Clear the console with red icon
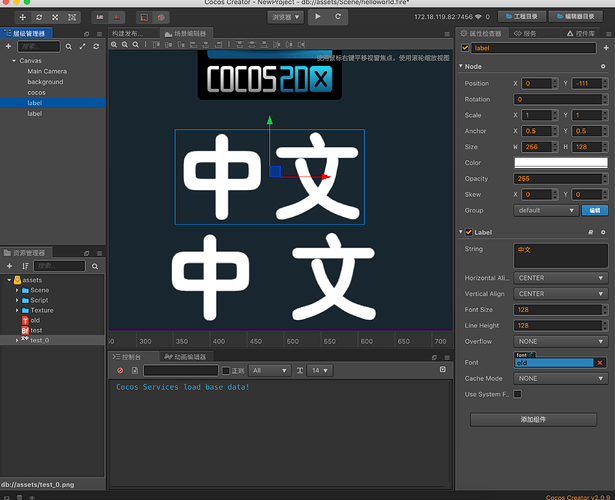 click(120, 371)
